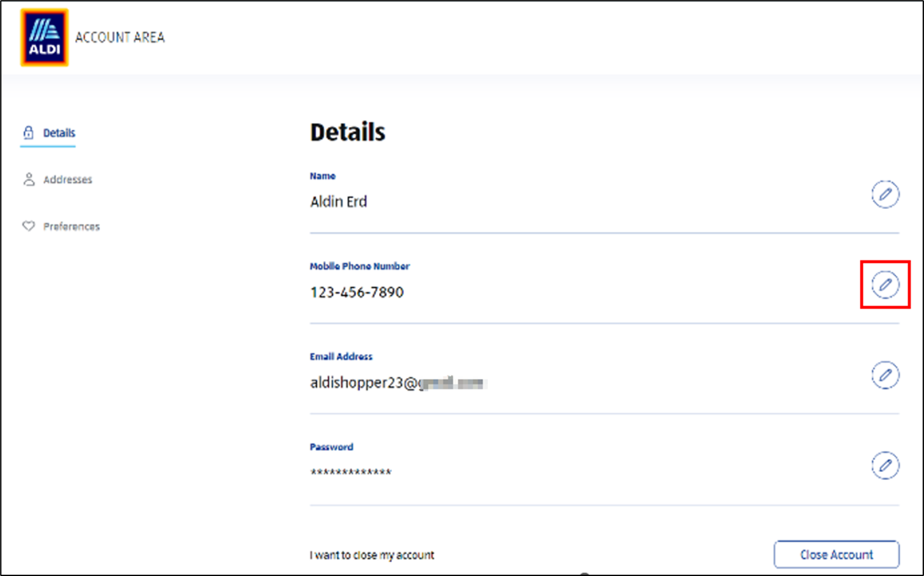Go to the Addresses section

(67, 180)
